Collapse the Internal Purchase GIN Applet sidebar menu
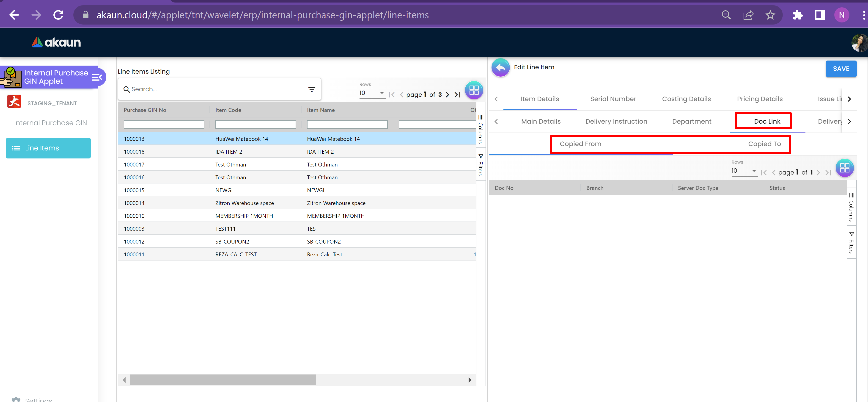This screenshot has width=868, height=402. [x=97, y=77]
